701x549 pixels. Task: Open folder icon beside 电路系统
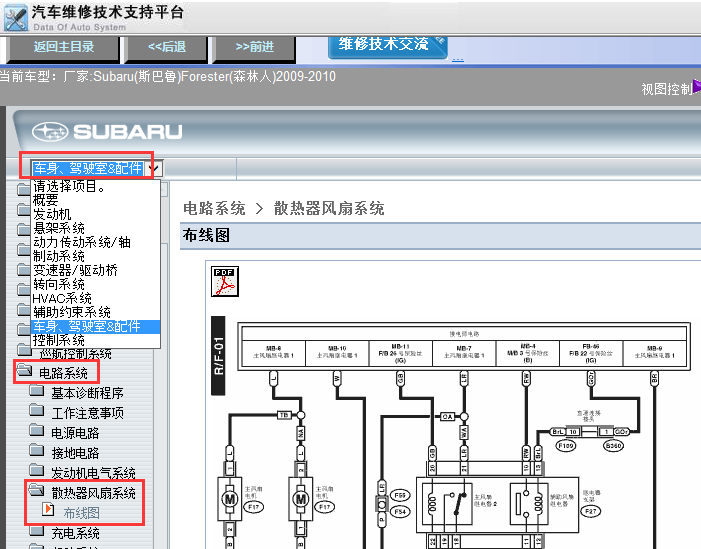pos(25,371)
